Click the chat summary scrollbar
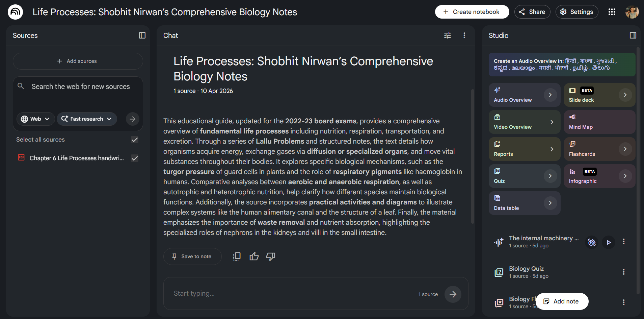The width and height of the screenshot is (644, 319). [473, 156]
